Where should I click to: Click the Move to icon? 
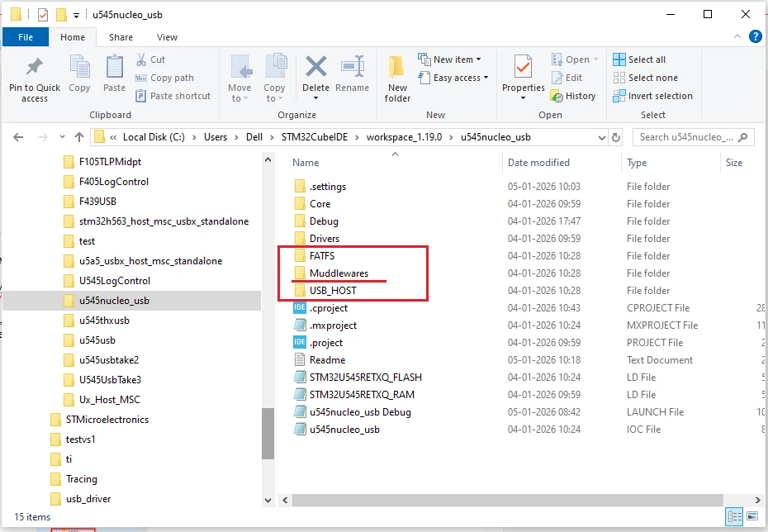tap(239, 67)
